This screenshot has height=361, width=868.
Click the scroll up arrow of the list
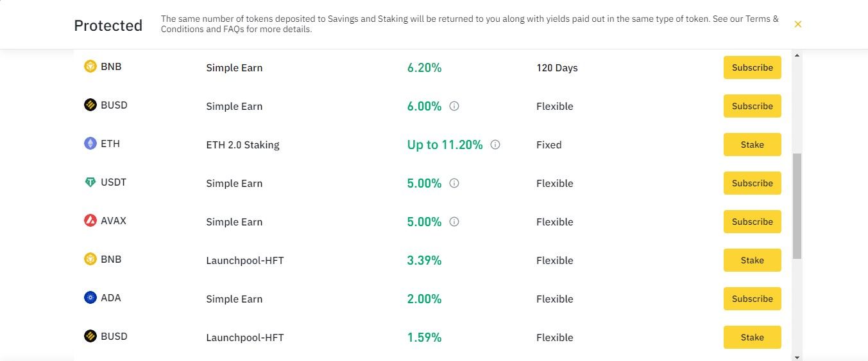(797, 56)
